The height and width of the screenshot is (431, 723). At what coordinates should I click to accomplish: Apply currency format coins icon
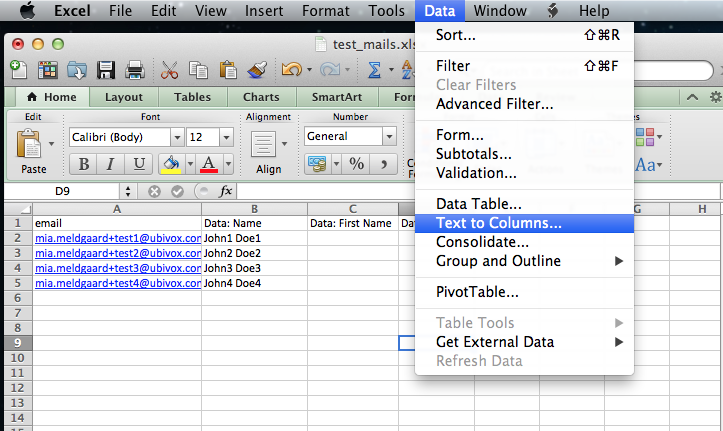[317, 164]
